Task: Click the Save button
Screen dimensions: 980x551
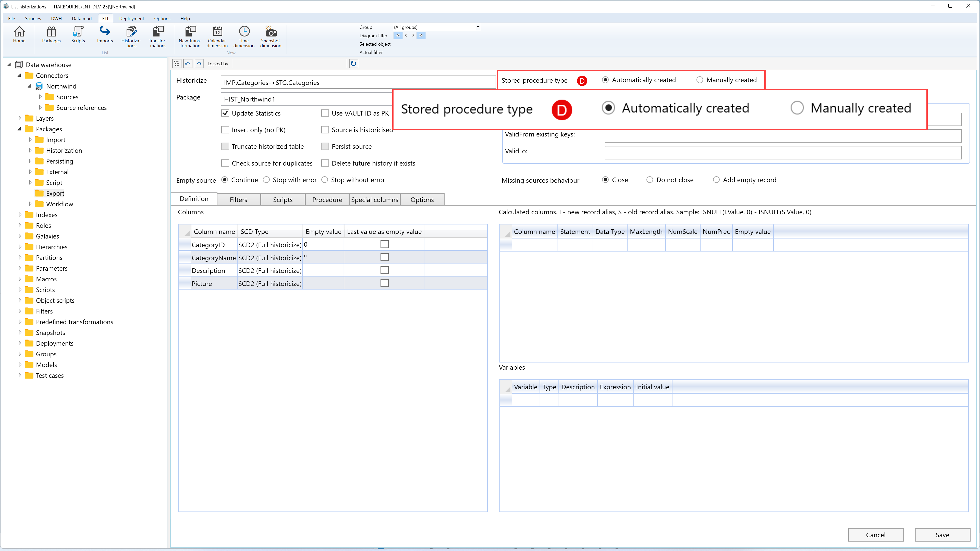Action: pos(942,535)
